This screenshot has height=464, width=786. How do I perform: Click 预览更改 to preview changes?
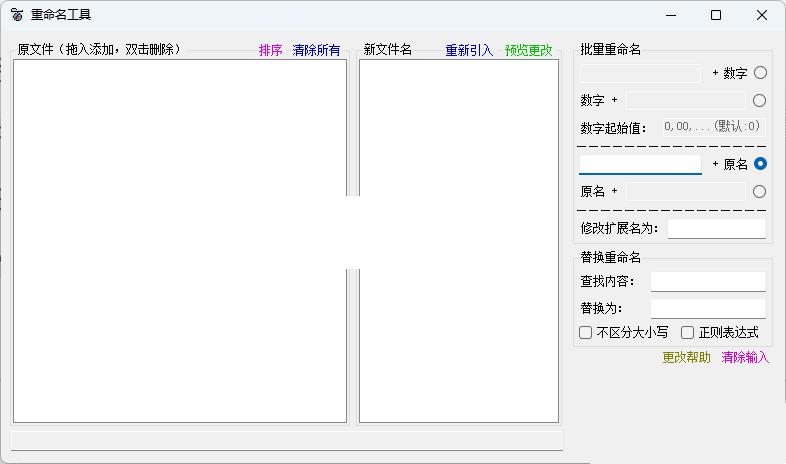[528, 50]
